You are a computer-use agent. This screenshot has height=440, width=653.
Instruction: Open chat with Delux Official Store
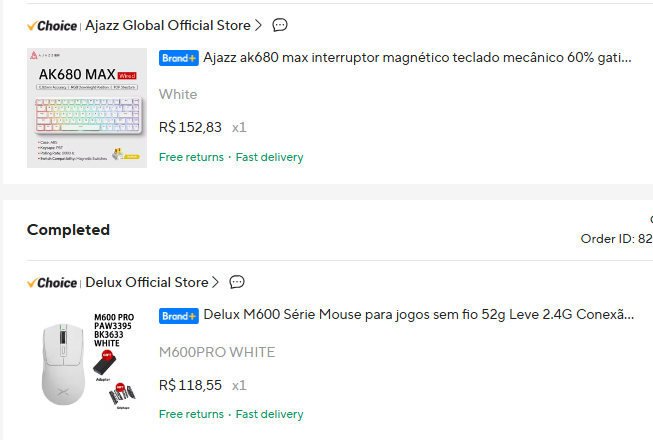coord(237,282)
